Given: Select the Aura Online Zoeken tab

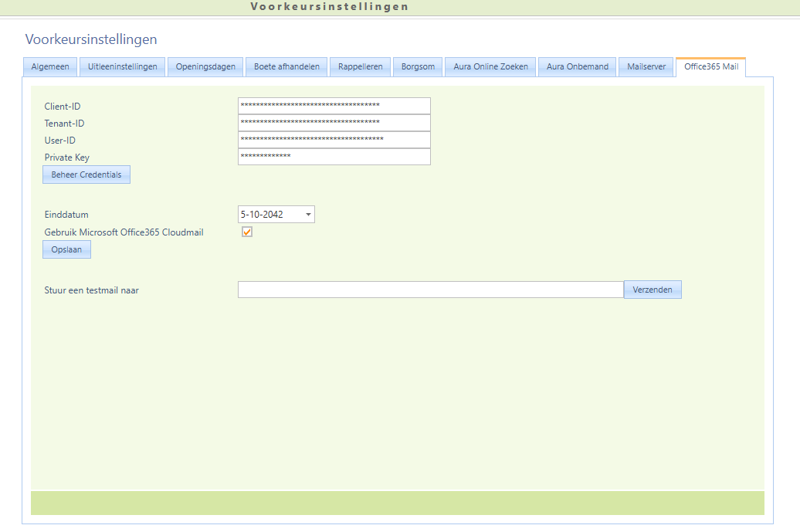Looking at the screenshot, I should coord(490,66).
